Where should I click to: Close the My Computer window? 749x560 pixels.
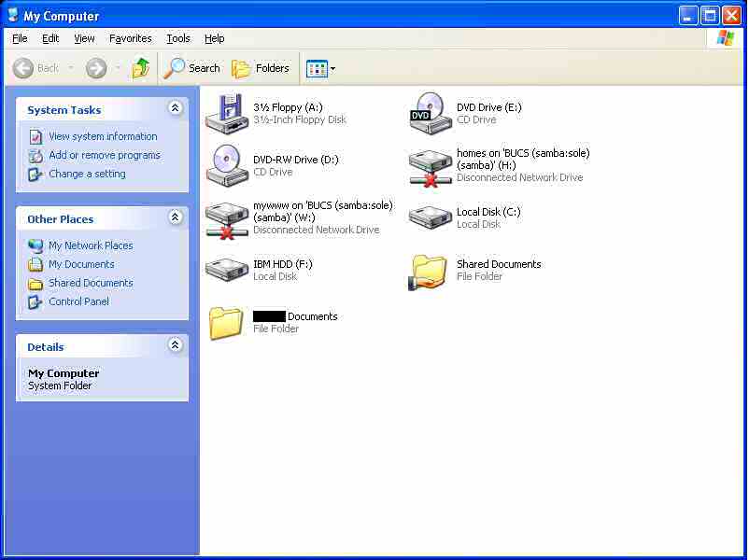(731, 16)
